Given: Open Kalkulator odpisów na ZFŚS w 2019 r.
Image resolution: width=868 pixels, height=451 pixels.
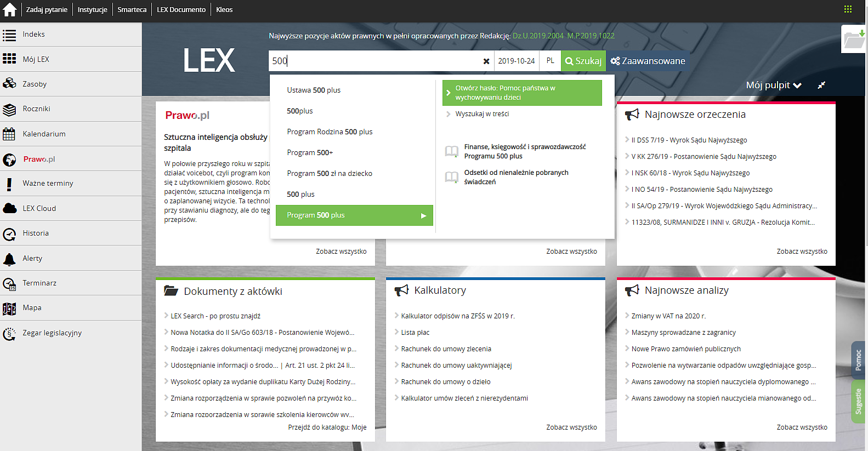Looking at the screenshot, I should click(458, 316).
